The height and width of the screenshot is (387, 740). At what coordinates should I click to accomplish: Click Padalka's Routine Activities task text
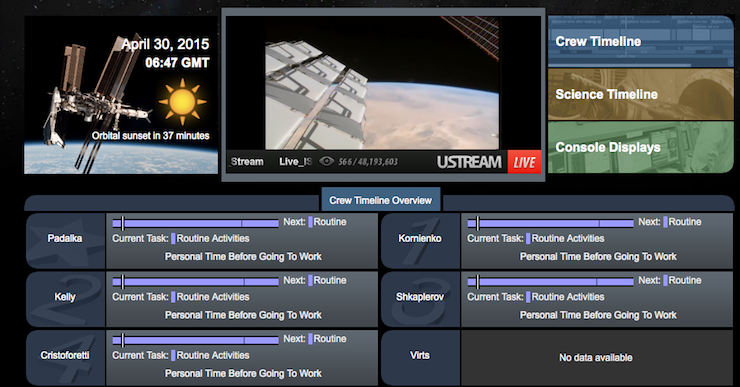coord(213,238)
